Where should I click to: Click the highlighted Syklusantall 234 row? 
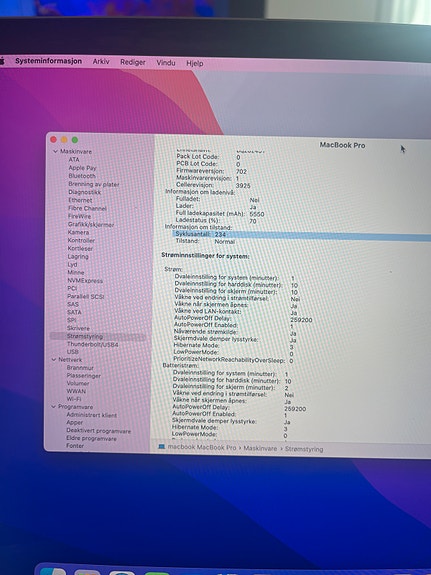coord(301,235)
